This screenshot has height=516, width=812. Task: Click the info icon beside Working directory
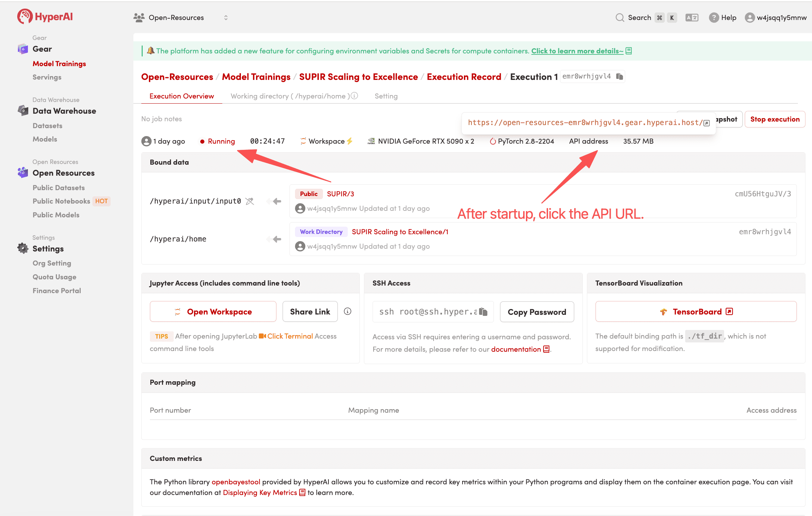[x=354, y=96]
